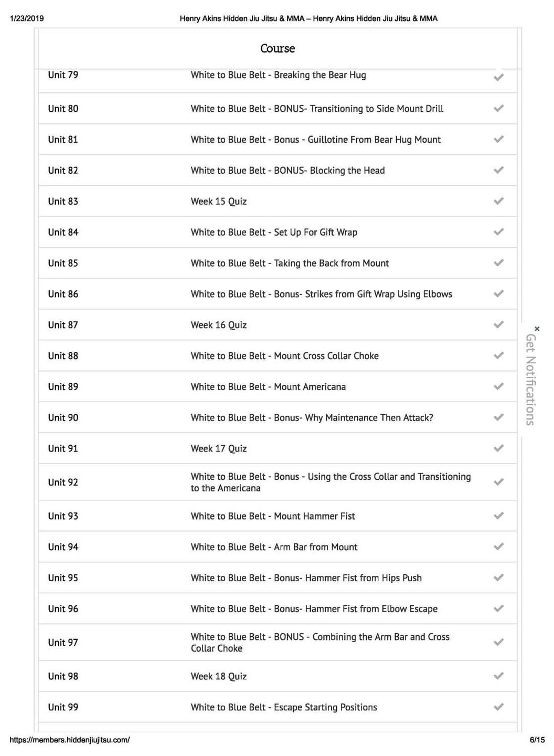
Task: Click the checkmark beside Escape Starting Positions
Action: (x=498, y=707)
